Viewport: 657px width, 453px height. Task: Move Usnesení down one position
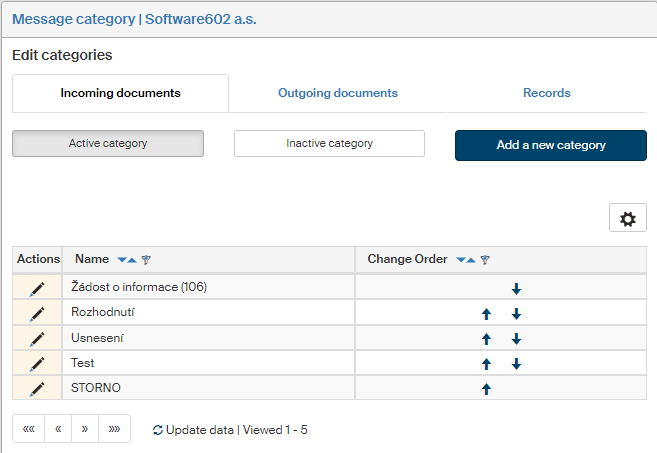point(516,339)
